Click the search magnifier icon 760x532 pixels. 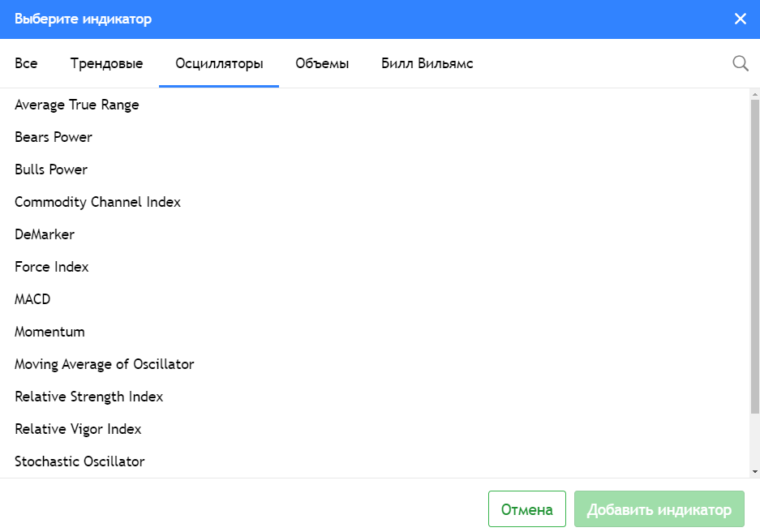[740, 63]
